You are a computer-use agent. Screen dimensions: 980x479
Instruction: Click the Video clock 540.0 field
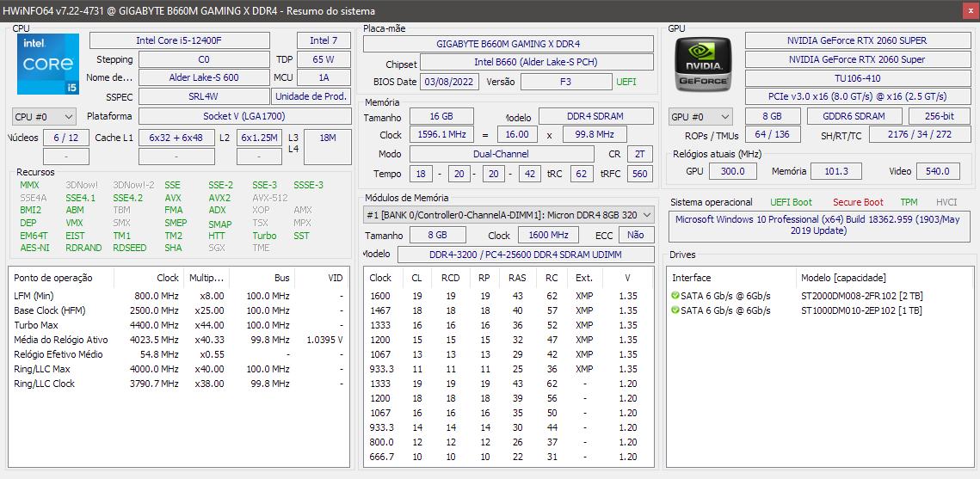point(938,171)
